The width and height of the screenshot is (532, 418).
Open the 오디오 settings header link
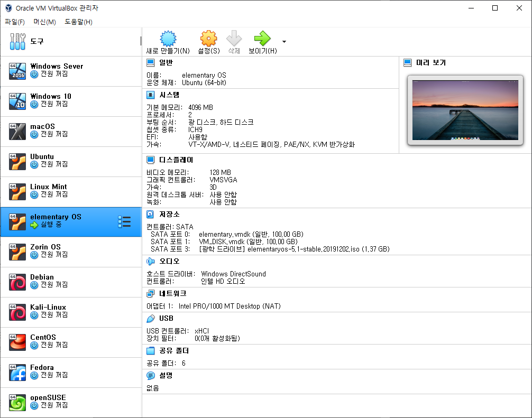click(x=169, y=262)
